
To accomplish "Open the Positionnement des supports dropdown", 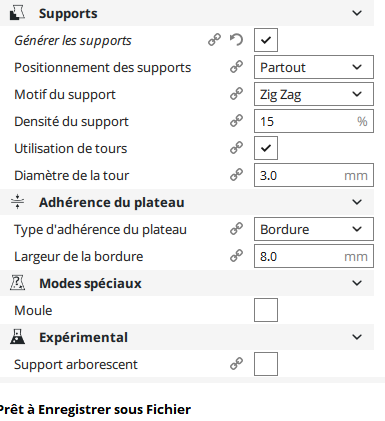I will pyautogui.click(x=314, y=67).
